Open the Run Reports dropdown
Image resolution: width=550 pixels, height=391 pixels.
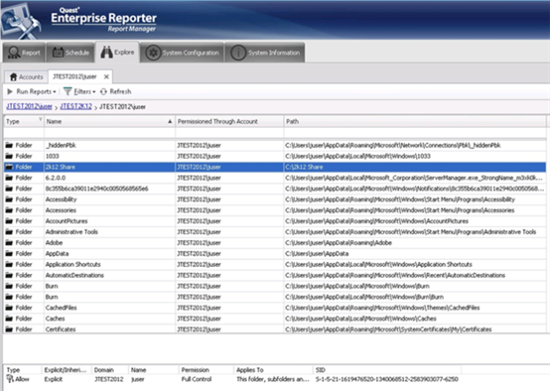click(36, 92)
